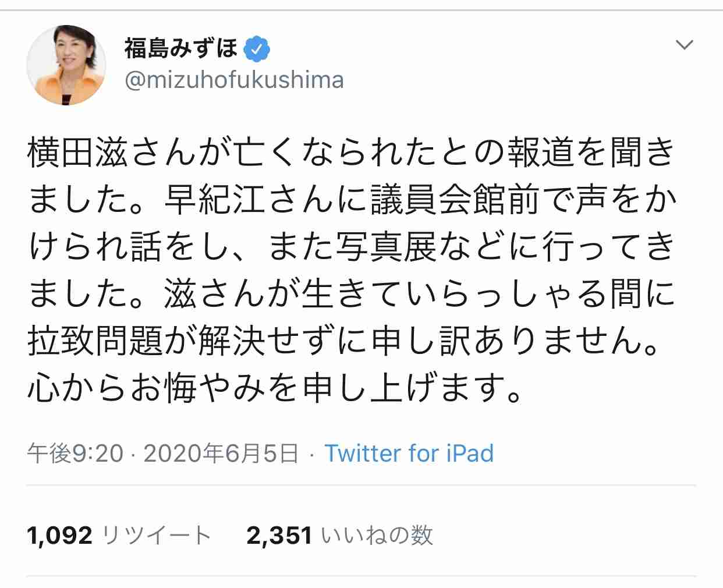Visit the @mizuhofukushima handle link

[x=234, y=80]
